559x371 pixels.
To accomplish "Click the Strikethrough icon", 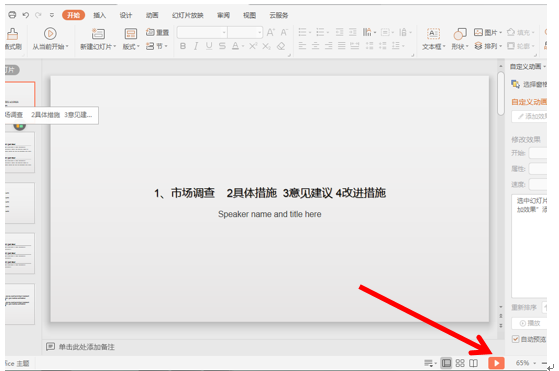I will click(x=222, y=46).
